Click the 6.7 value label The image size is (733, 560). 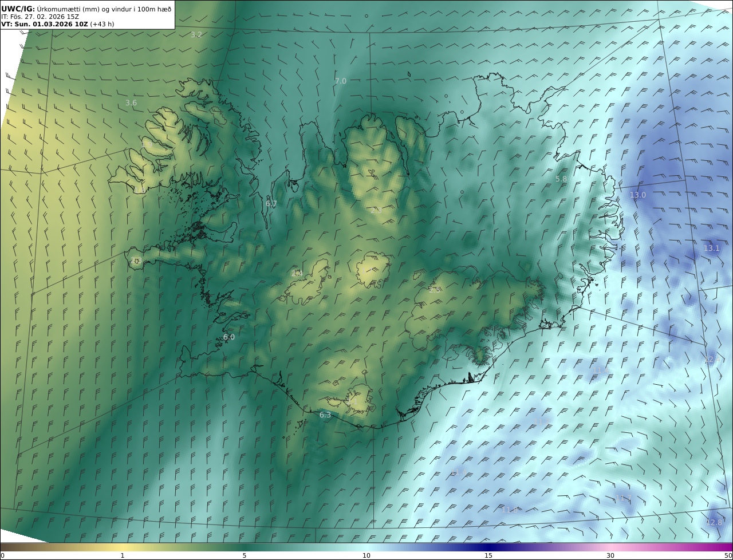pos(271,204)
